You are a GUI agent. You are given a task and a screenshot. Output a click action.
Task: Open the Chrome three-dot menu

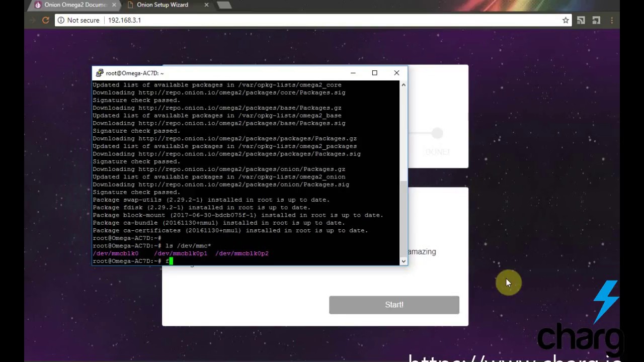tap(612, 20)
